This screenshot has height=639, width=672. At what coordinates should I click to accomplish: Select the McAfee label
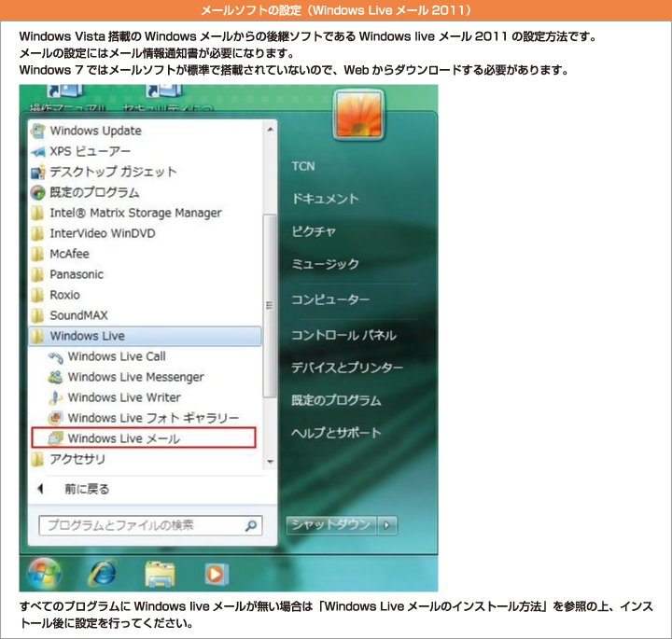pyautogui.click(x=69, y=254)
